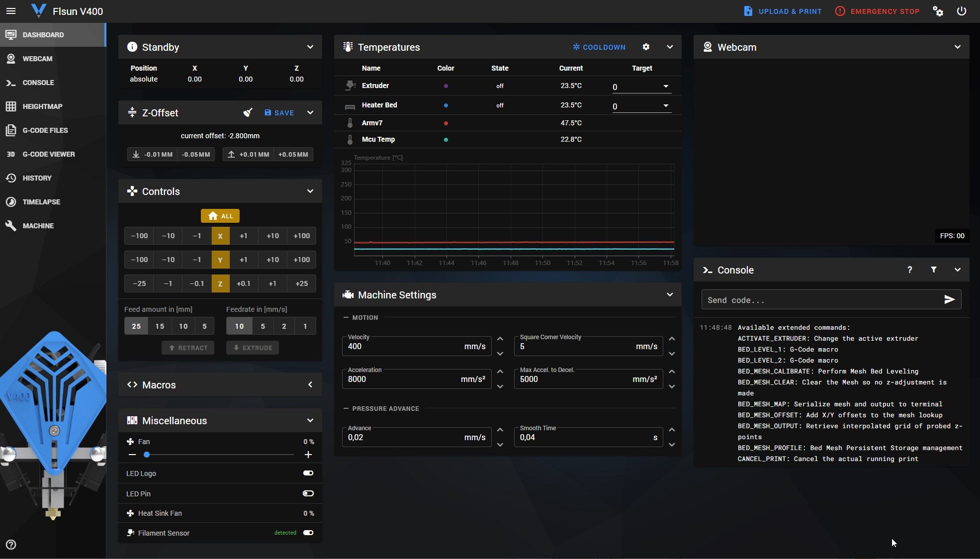This screenshot has height=559, width=980.
Task: Open interface settings gears icon
Action: (x=938, y=11)
